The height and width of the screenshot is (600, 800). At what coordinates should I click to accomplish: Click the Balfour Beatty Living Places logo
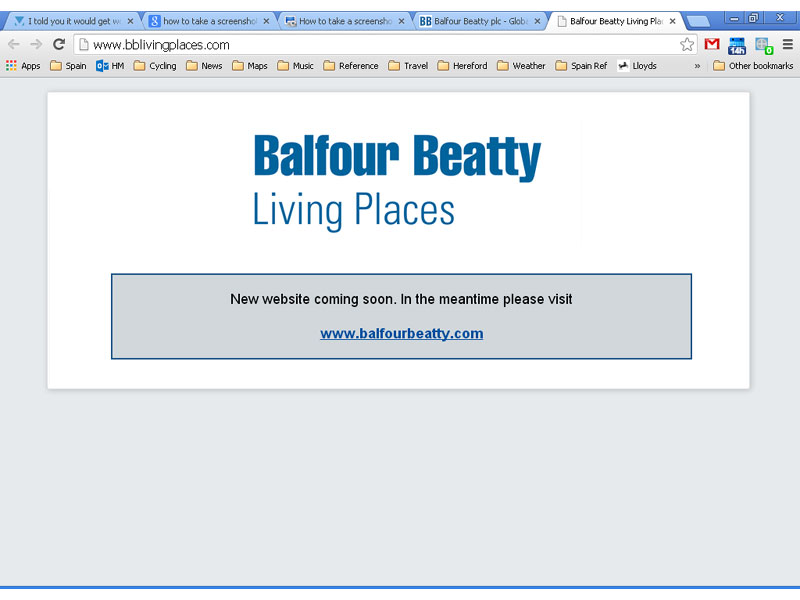click(x=397, y=182)
